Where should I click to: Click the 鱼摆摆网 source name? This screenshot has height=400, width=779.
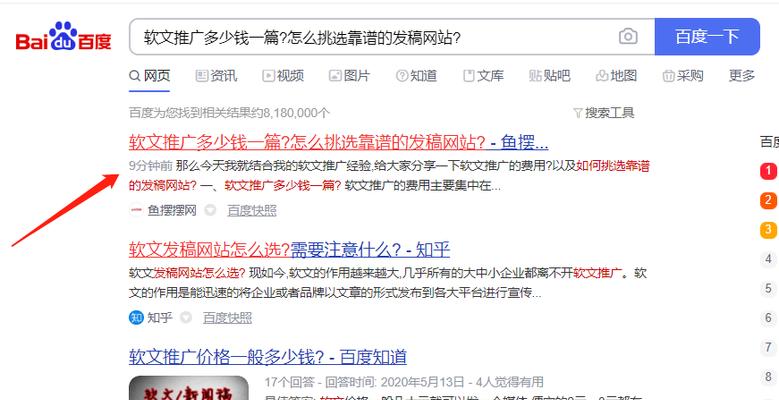coord(172,210)
